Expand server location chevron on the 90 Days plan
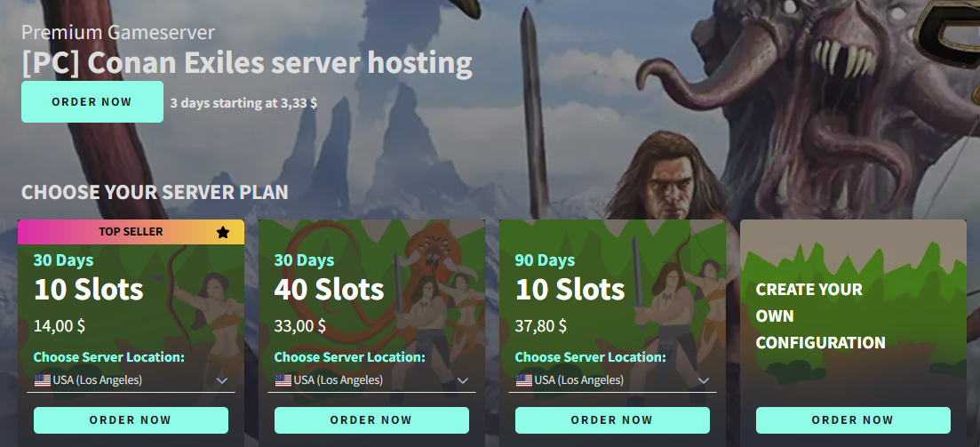The height and width of the screenshot is (447, 980). pyautogui.click(x=703, y=380)
